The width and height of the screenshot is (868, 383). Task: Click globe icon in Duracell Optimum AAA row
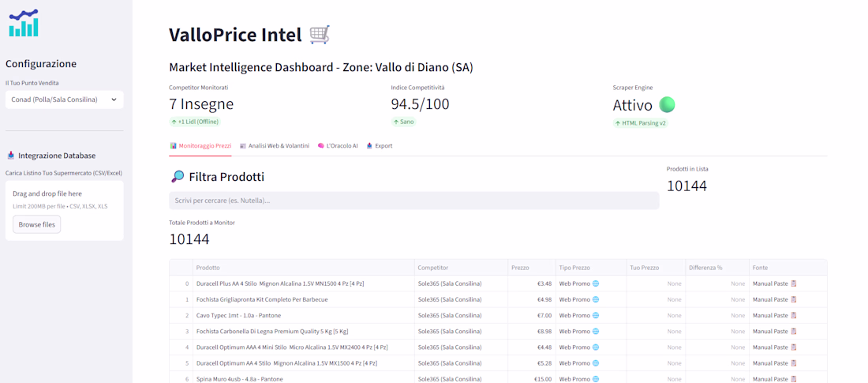pos(596,347)
